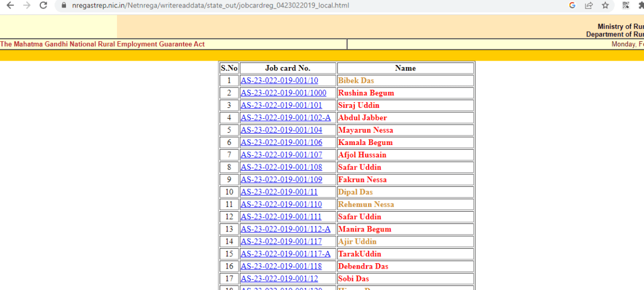644x290 pixels.
Task: Open QR code extension icon
Action: click(x=626, y=5)
